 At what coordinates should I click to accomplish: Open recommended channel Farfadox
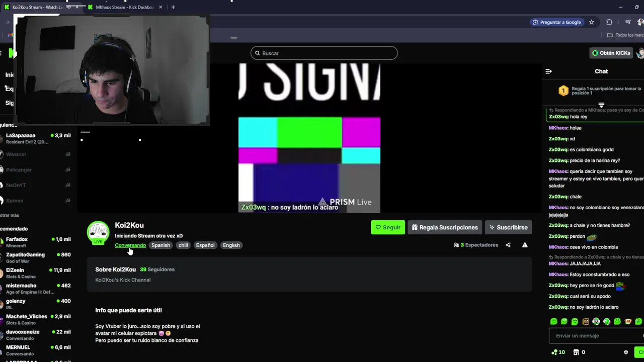pos(36,242)
